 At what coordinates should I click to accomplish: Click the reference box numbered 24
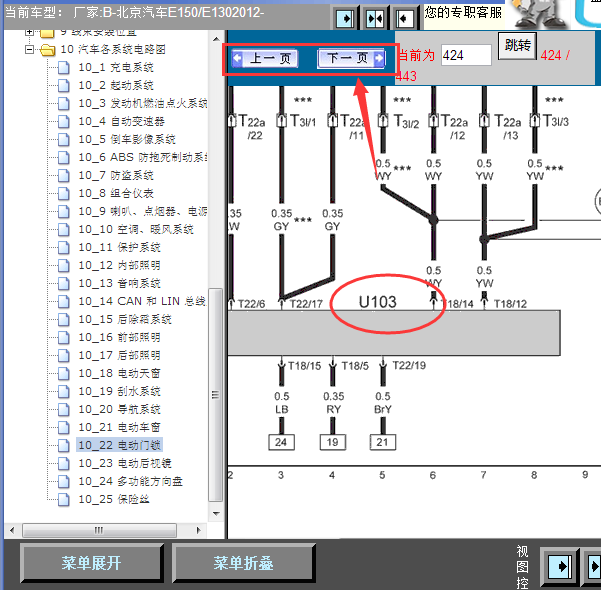[x=281, y=442]
